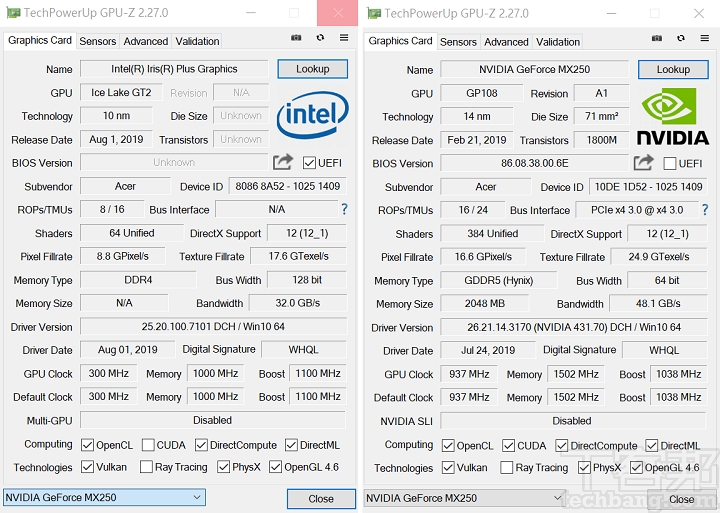Open GPU selector dropdown in right window

[x=465, y=498]
